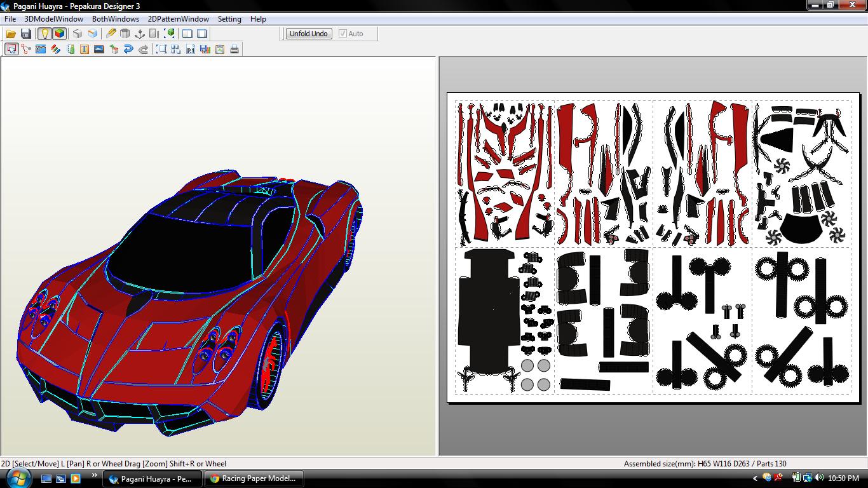
Task: Click the show desktop quick launch icon
Action: point(46,478)
